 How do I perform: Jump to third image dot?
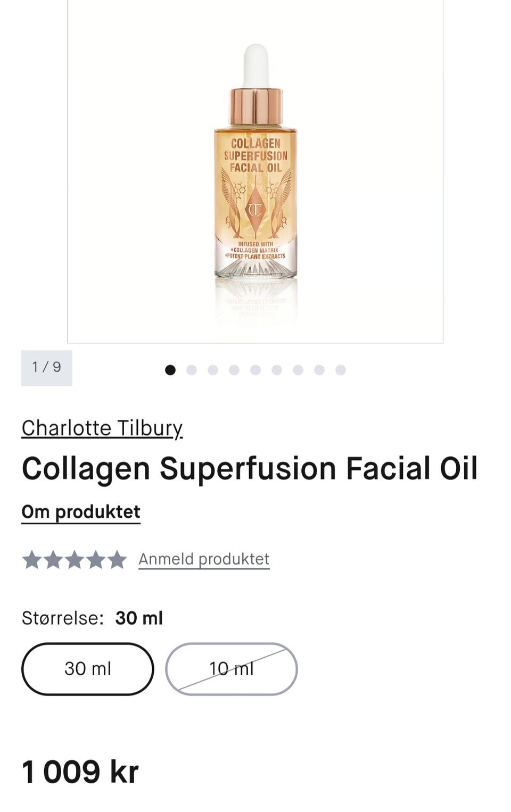pos(213,370)
